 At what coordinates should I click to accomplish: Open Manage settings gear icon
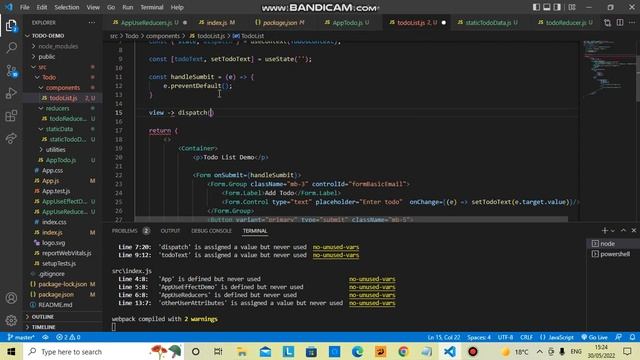[x=11, y=320]
